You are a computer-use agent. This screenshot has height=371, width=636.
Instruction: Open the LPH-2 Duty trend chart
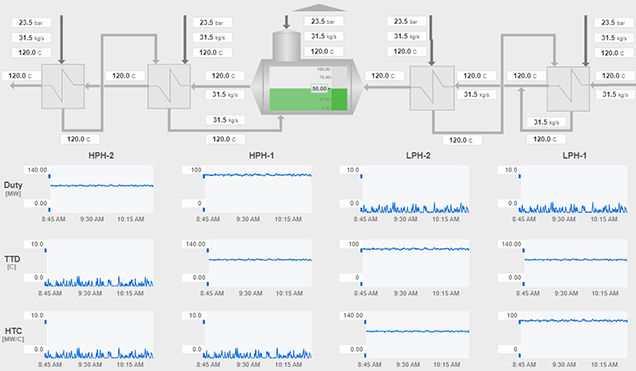coord(415,189)
